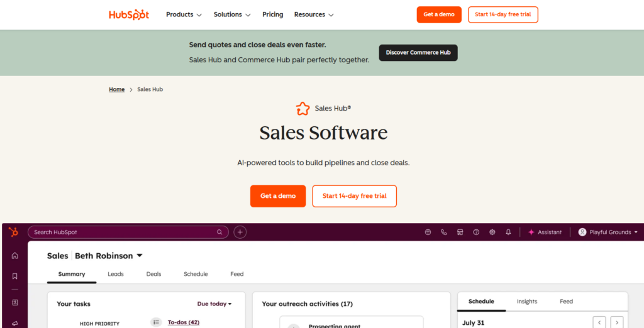The height and width of the screenshot is (328, 644).
Task: Open the Feed tab in the right-hand panel
Action: [x=566, y=302]
